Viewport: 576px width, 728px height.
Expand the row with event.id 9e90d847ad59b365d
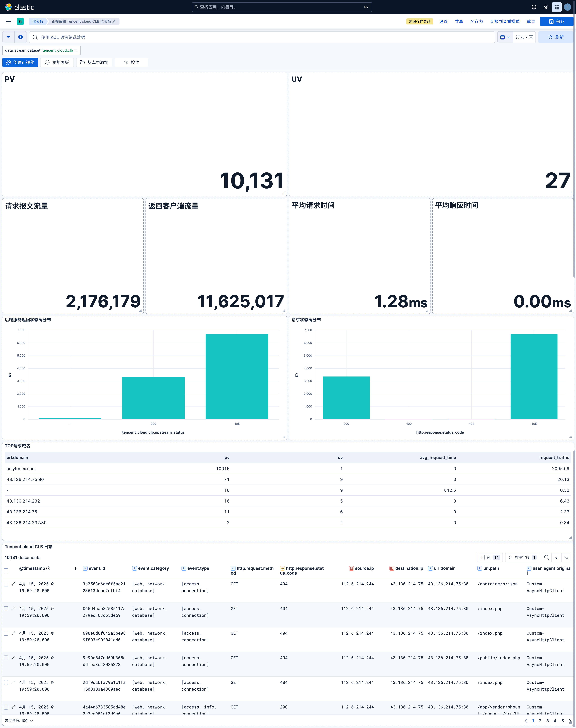click(x=13, y=658)
